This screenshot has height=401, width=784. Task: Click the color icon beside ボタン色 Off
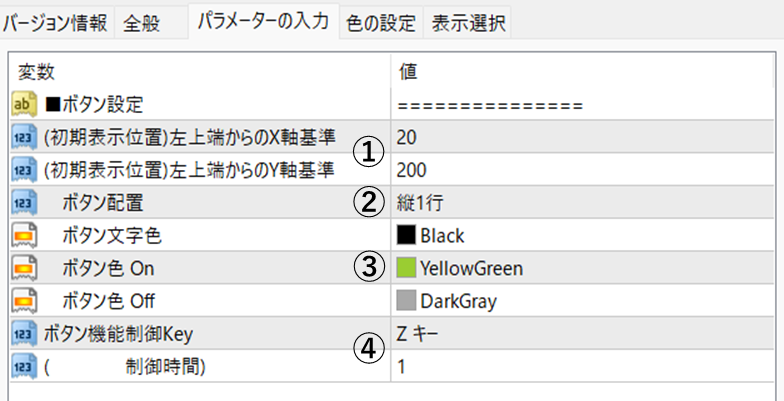(24, 301)
